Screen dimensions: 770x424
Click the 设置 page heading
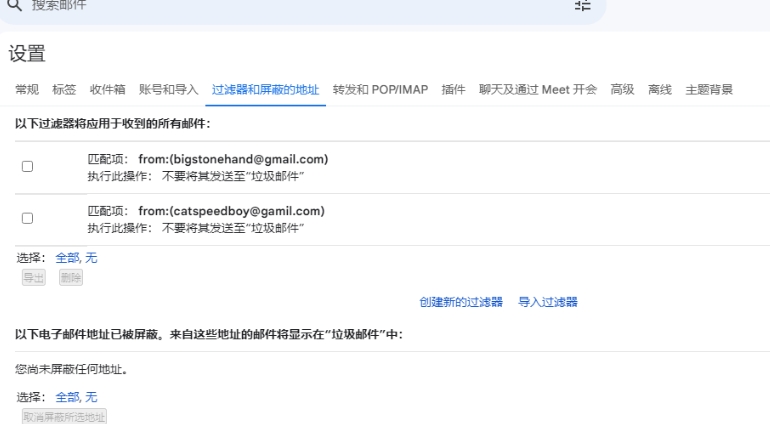pyautogui.click(x=27, y=54)
